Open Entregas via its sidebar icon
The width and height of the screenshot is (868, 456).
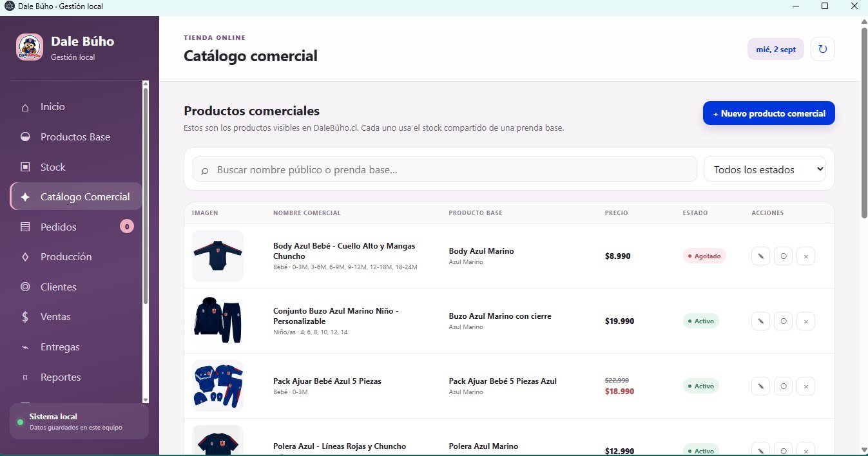point(25,347)
